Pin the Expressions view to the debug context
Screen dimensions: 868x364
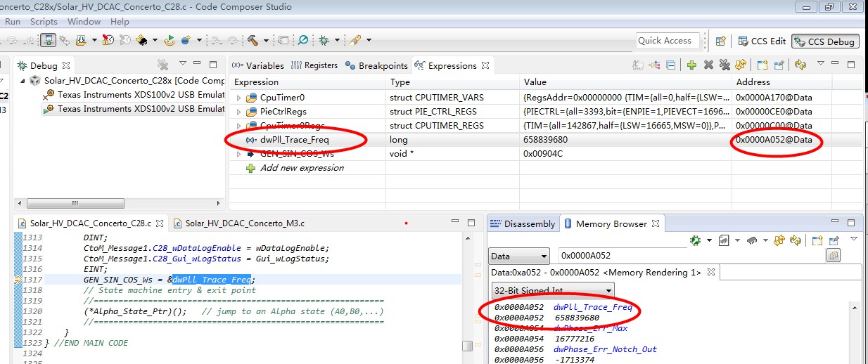pyautogui.click(x=779, y=65)
